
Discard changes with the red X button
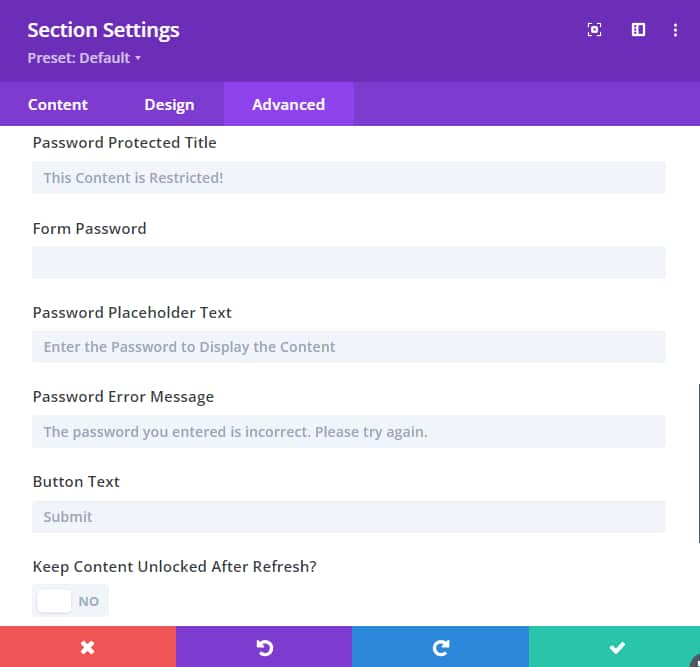click(x=88, y=647)
